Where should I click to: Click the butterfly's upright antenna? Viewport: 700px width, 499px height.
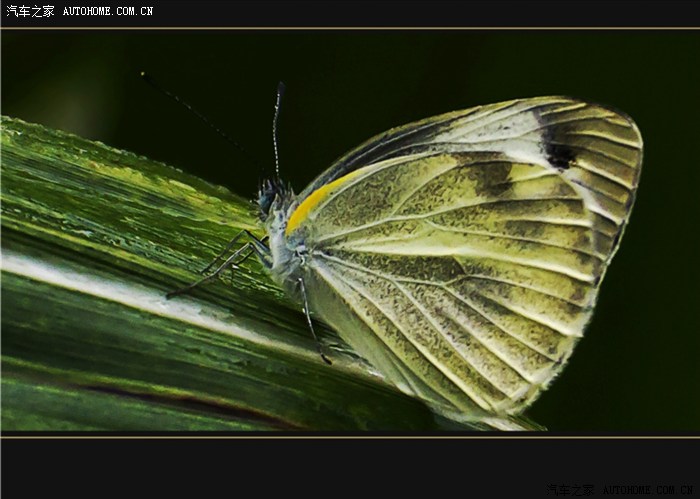click(276, 130)
